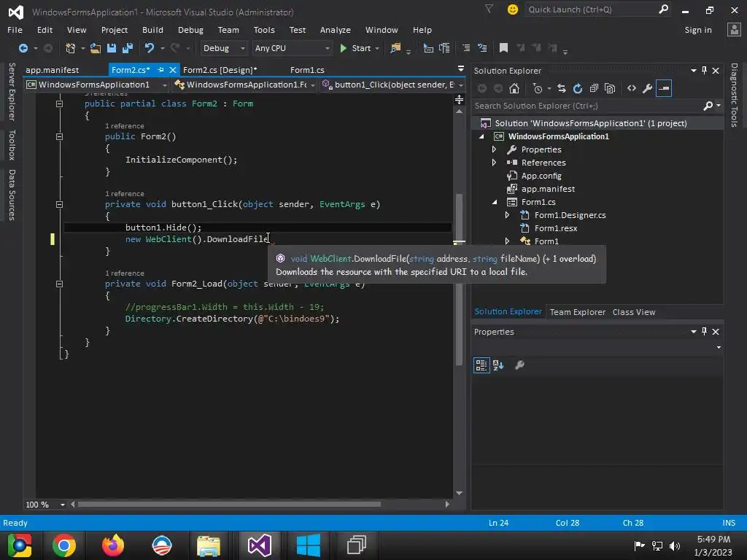
Task: Save the current file with the floppy icon
Action: point(112,48)
